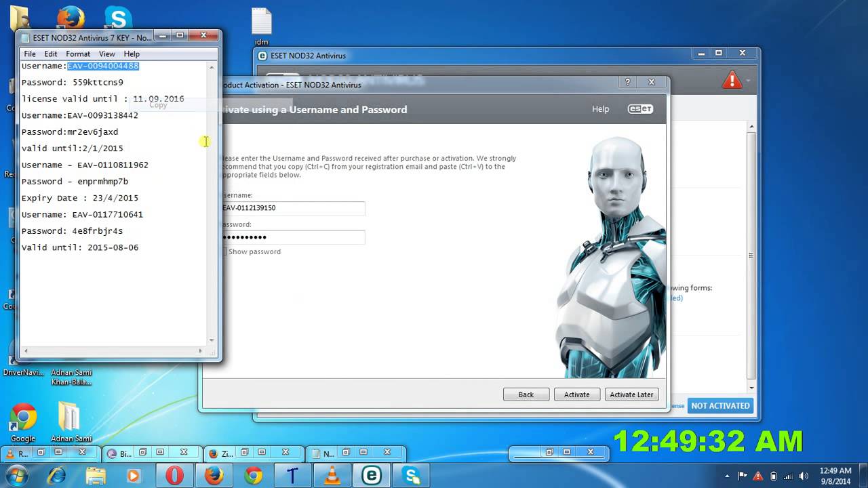Open the battery power tray icon
Screen dimensions: 868x488
774,476
